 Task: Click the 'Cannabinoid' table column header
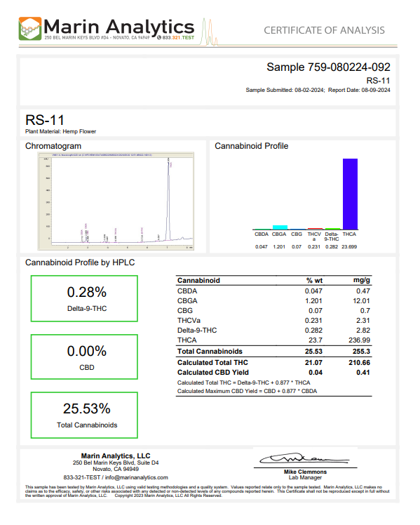tap(198, 281)
